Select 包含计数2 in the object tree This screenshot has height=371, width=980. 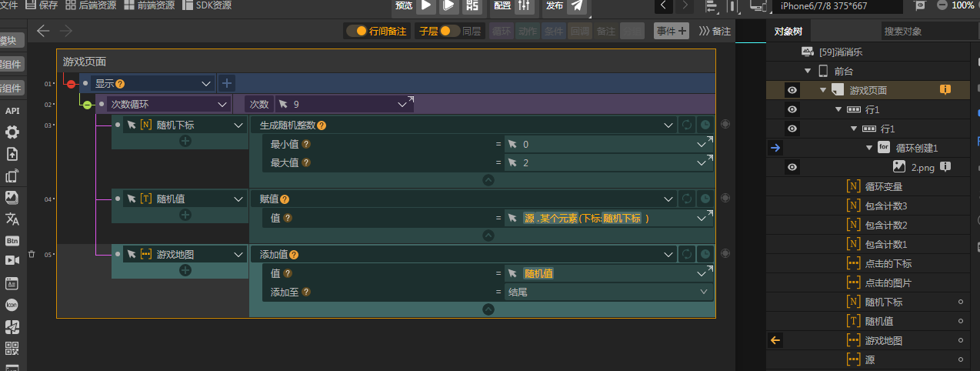pos(886,225)
